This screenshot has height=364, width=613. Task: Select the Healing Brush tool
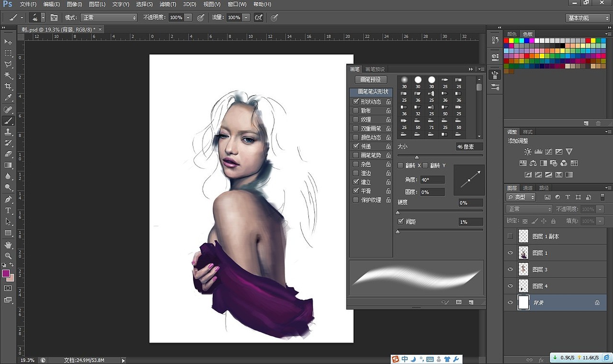tap(8, 110)
